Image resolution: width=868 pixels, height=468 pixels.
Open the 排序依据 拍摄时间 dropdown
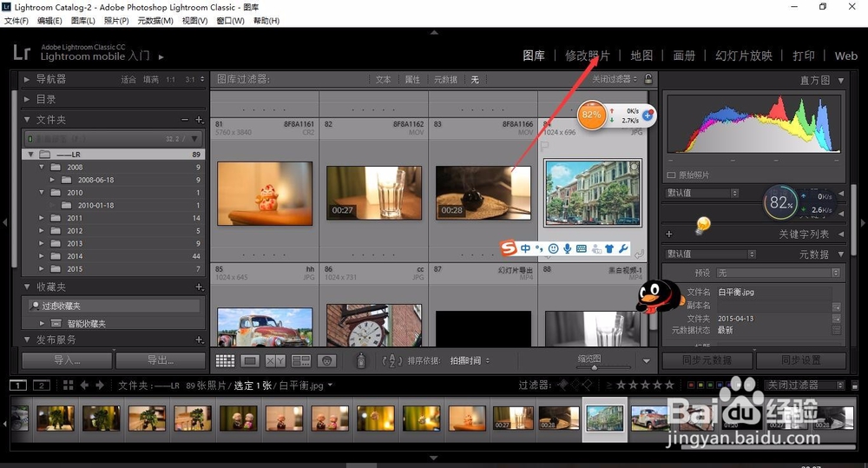pos(470,360)
